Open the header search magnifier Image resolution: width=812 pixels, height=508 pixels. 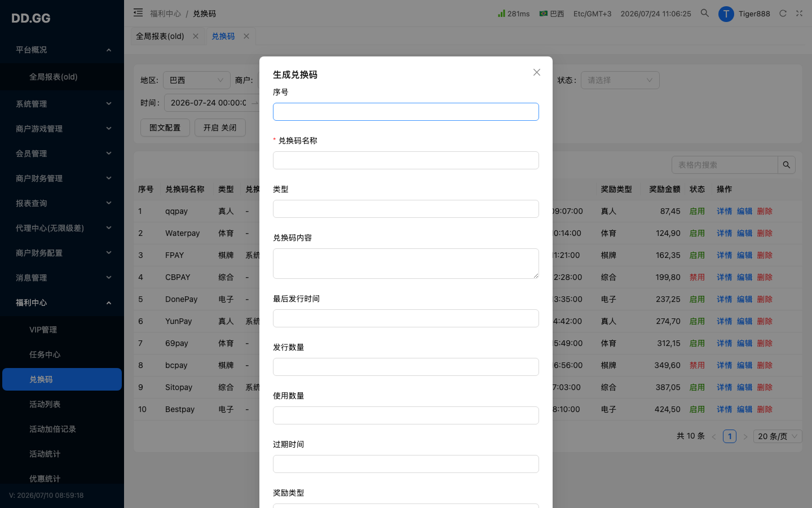tap(705, 13)
